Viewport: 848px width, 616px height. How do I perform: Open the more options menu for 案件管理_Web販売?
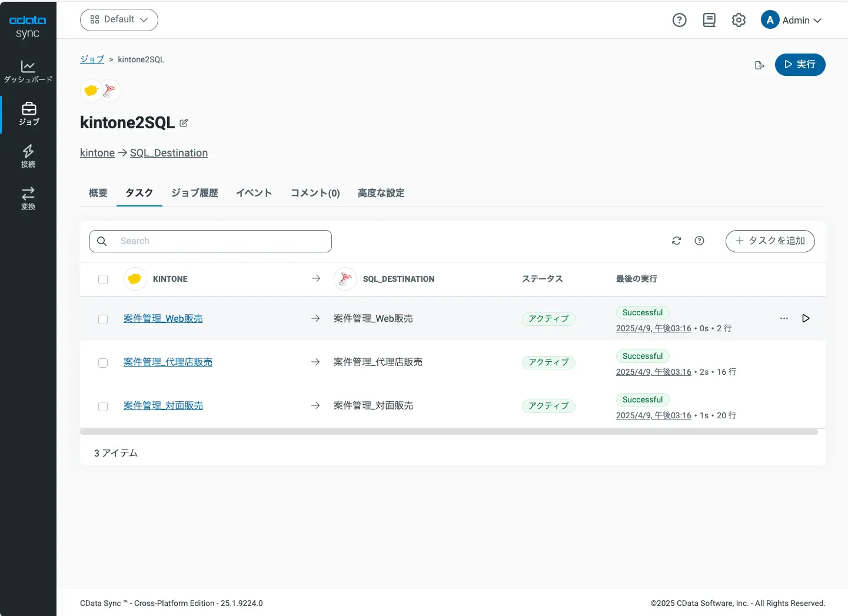pos(784,318)
